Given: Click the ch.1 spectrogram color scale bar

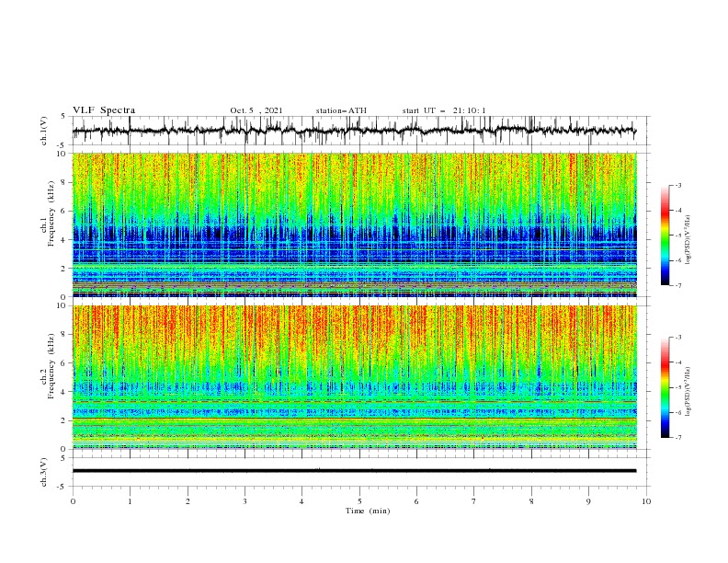Looking at the screenshot, I should point(665,235).
